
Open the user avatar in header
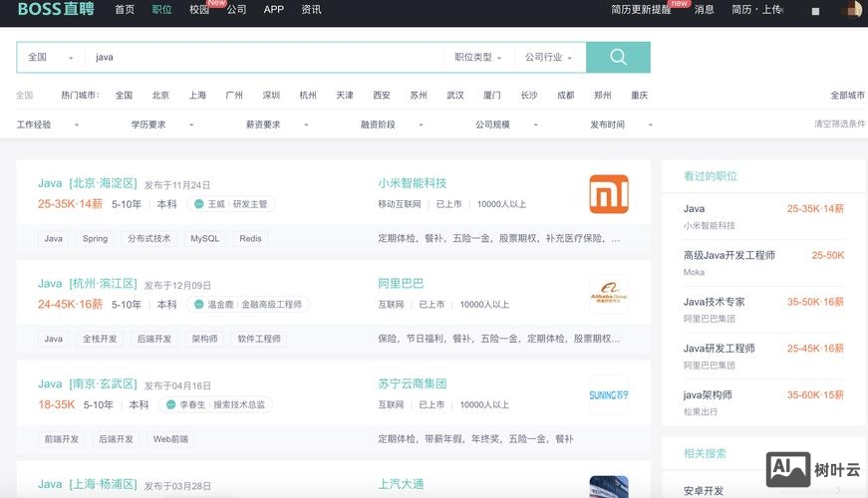click(853, 10)
